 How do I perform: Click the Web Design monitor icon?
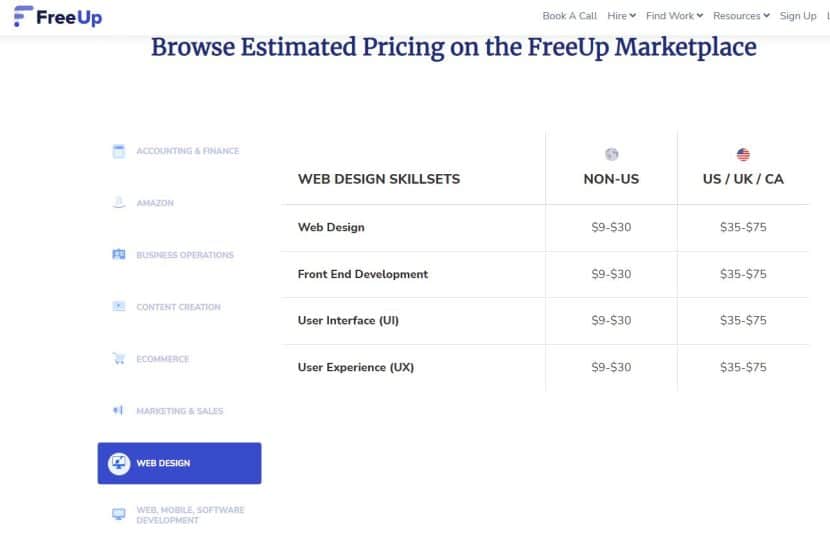119,463
